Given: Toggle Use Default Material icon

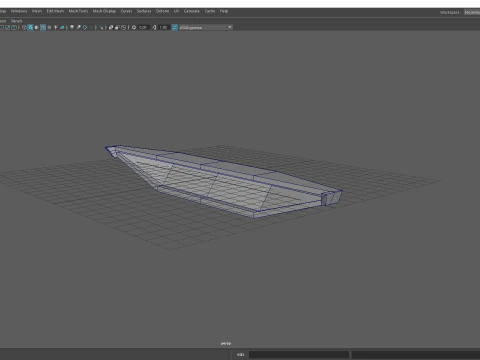Looking at the screenshot, I should [x=37, y=27].
